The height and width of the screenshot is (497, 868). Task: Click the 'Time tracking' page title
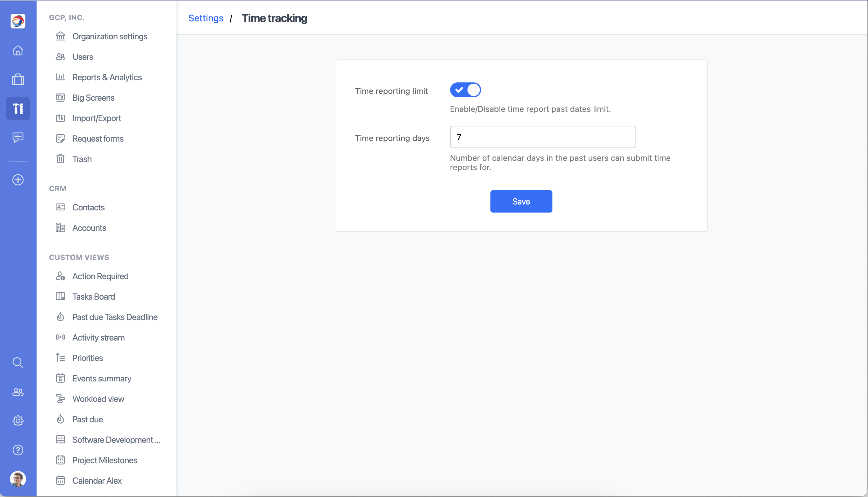[x=275, y=18]
